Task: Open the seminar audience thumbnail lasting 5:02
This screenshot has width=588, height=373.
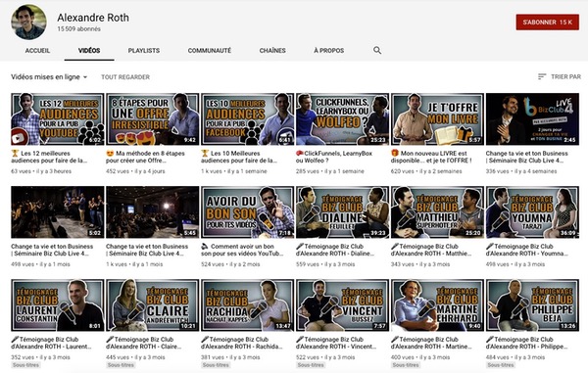Action: 58,212
